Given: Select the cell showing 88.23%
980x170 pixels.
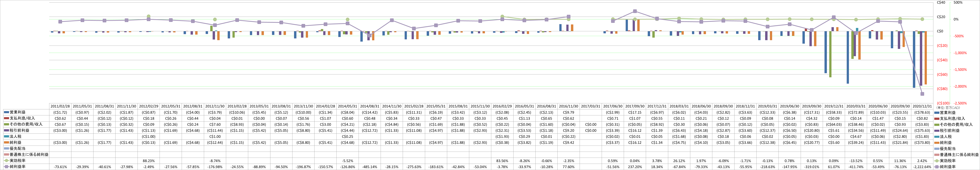Looking at the screenshot, I should (149, 161).
